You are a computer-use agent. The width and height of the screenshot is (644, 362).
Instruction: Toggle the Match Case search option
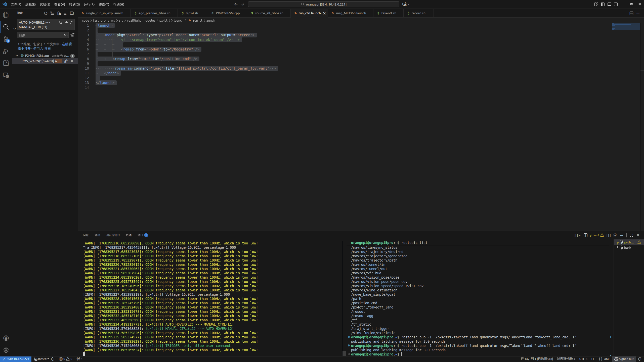coord(60,23)
